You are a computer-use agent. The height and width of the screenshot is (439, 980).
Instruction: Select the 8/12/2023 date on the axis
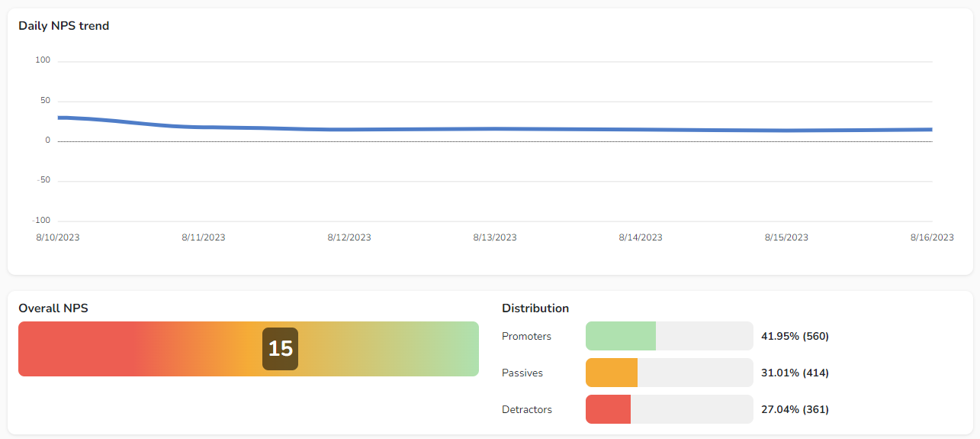click(349, 237)
